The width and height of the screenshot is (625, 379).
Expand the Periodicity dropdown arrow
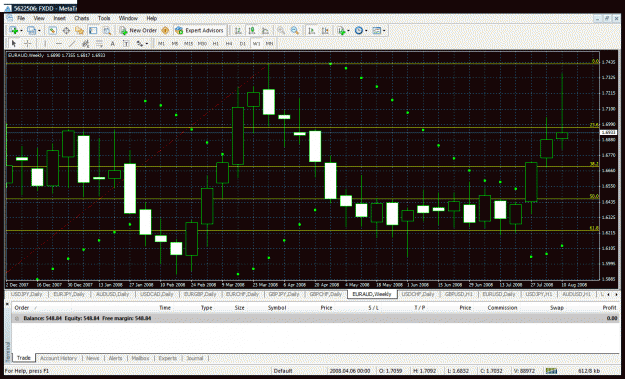point(366,31)
